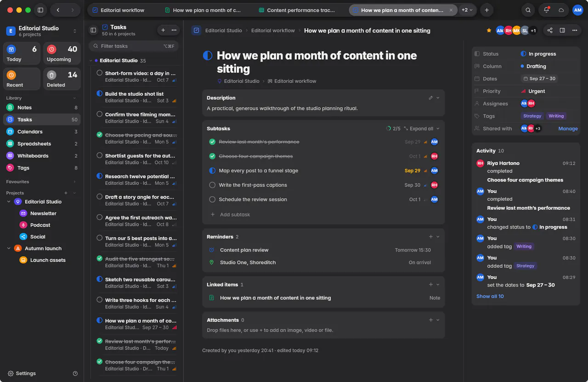Click the Filter tasks search field

134,46
